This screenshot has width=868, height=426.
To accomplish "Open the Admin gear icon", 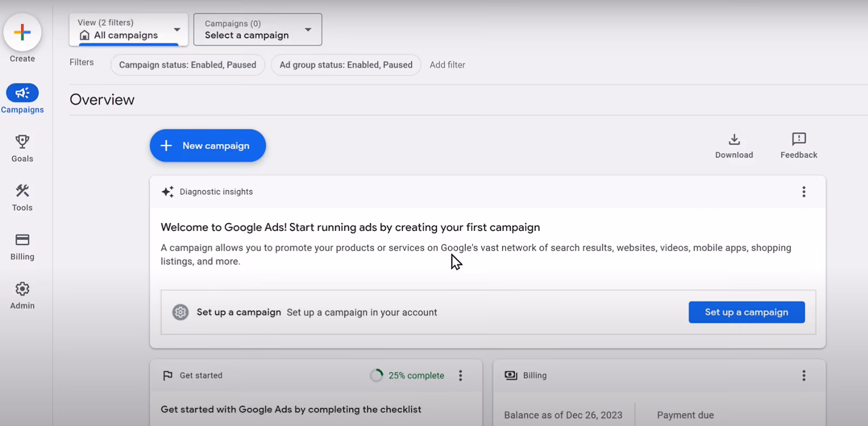I will click(x=22, y=289).
